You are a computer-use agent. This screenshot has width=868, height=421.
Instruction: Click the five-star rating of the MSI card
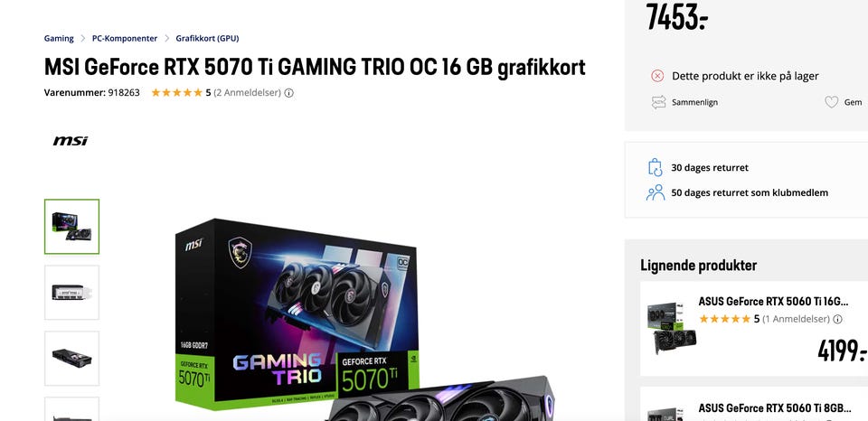[177, 93]
